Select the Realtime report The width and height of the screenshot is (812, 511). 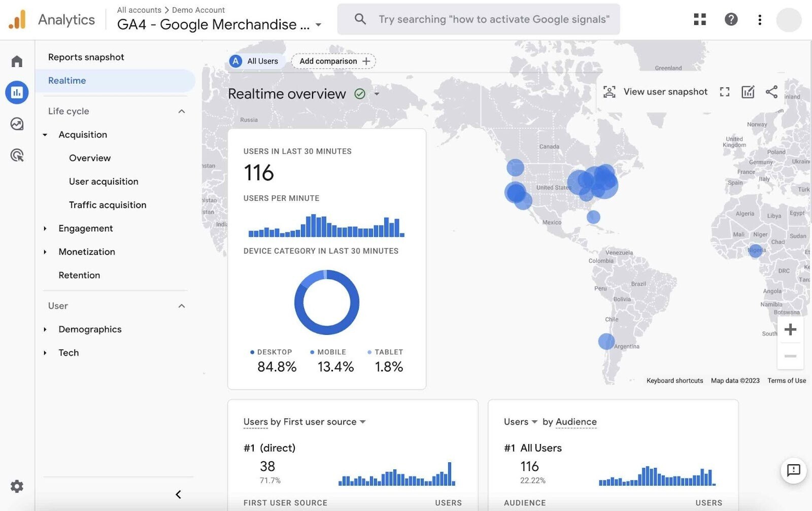pos(115,81)
